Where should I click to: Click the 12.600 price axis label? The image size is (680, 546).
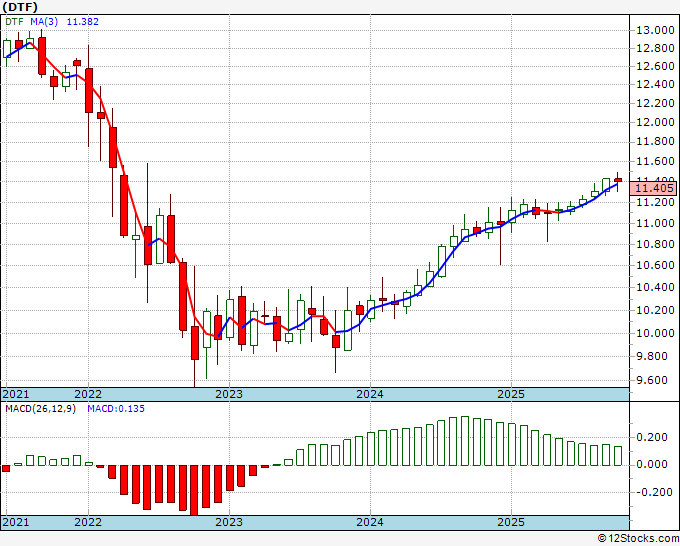coord(655,66)
